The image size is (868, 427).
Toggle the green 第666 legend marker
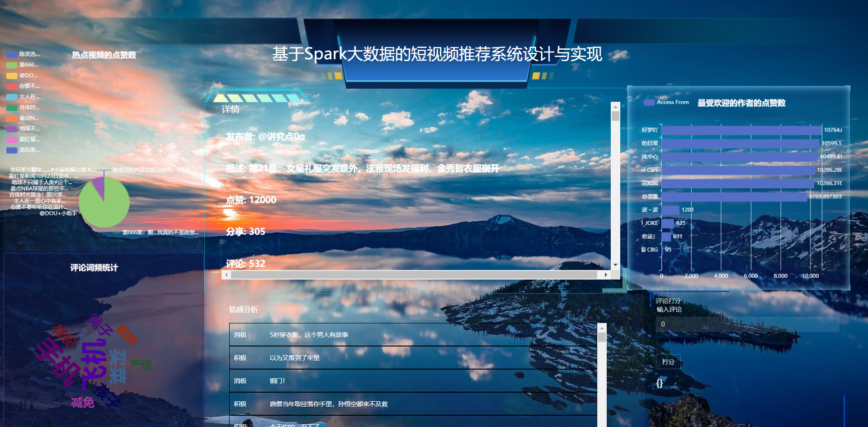[x=12, y=65]
